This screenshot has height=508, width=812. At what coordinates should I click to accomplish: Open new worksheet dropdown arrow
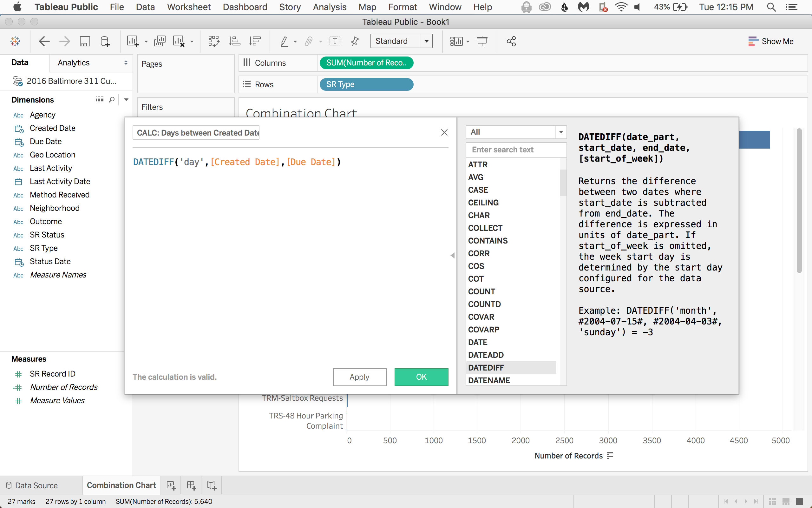click(x=146, y=42)
